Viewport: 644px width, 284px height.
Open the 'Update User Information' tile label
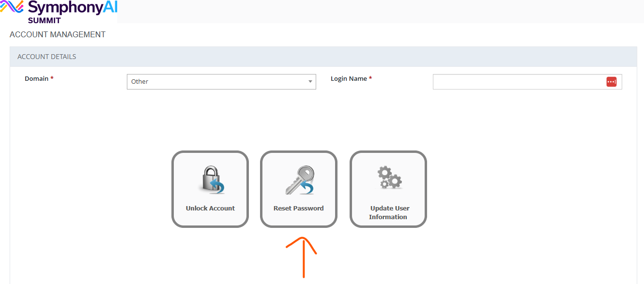389,213
